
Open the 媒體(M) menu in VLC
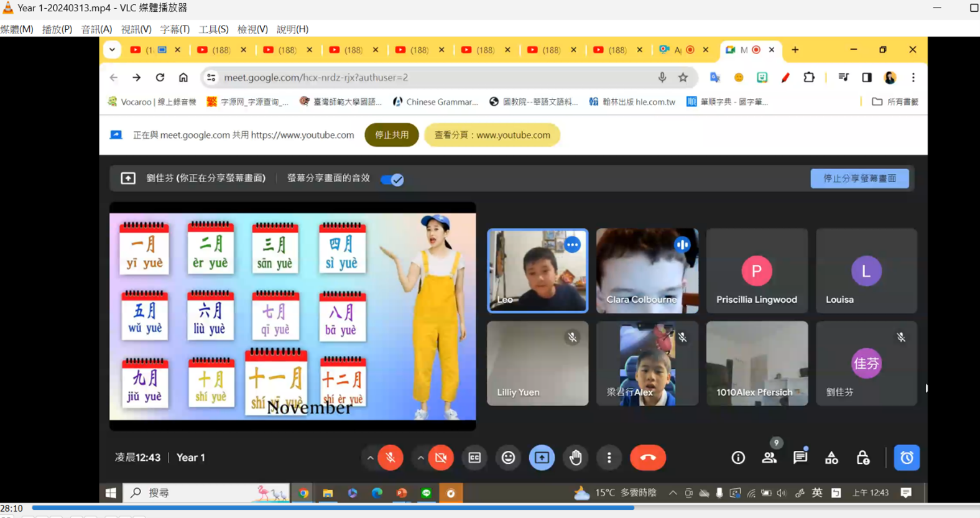pyautogui.click(x=17, y=29)
